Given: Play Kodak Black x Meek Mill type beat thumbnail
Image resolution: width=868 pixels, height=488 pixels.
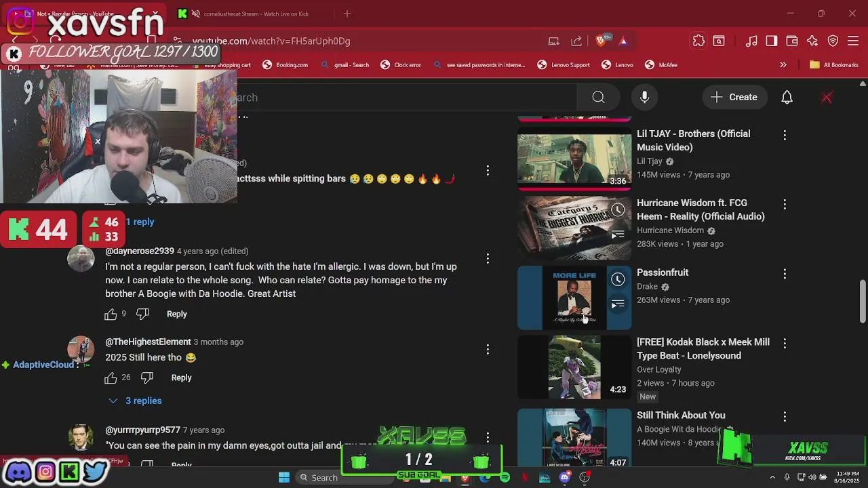Looking at the screenshot, I should point(574,367).
